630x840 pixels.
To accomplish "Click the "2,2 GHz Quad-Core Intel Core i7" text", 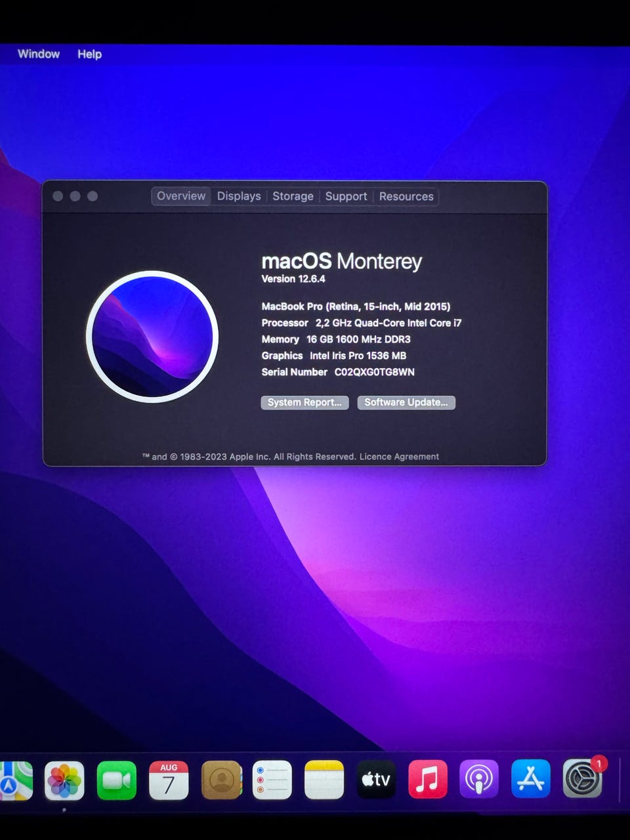I will (388, 323).
